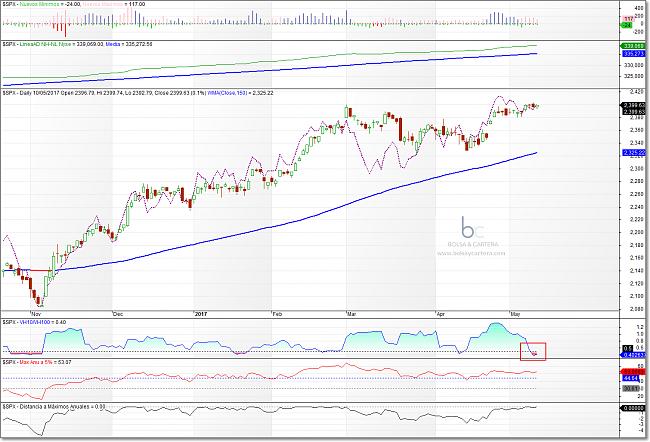Click the 2017 date axis label
Screen dimensions: 650x442
click(x=201, y=314)
